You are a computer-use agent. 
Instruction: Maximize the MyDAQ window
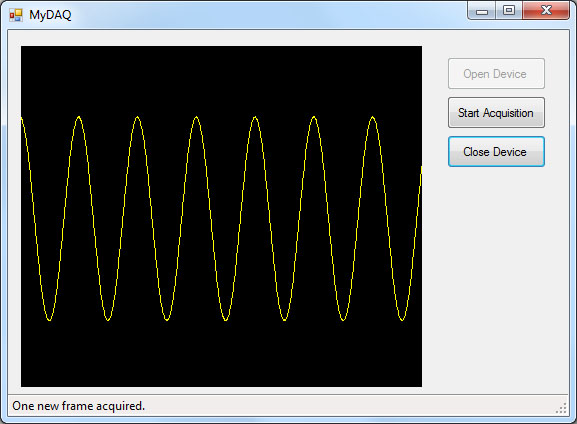click(509, 10)
